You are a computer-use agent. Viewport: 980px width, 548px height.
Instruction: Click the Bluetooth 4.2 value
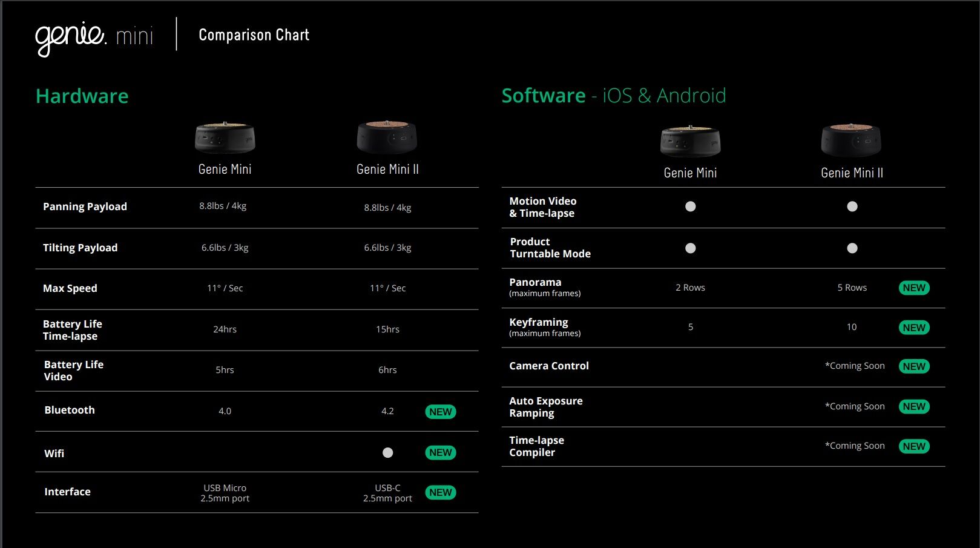pyautogui.click(x=387, y=411)
